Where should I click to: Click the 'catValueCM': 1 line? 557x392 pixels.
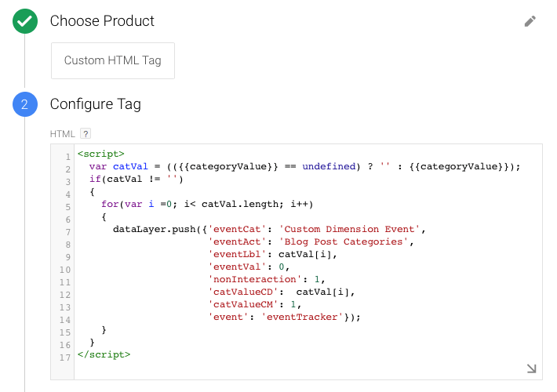point(255,304)
